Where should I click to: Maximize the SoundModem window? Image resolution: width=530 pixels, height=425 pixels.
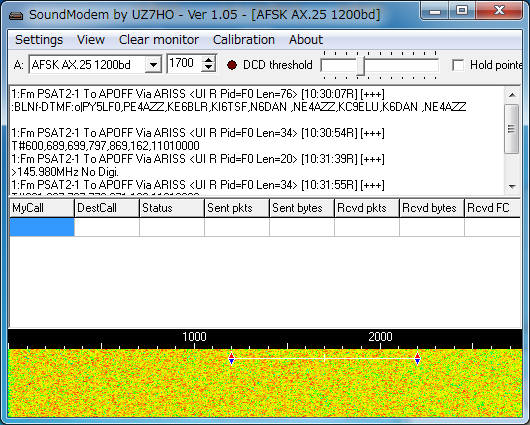(x=462, y=10)
